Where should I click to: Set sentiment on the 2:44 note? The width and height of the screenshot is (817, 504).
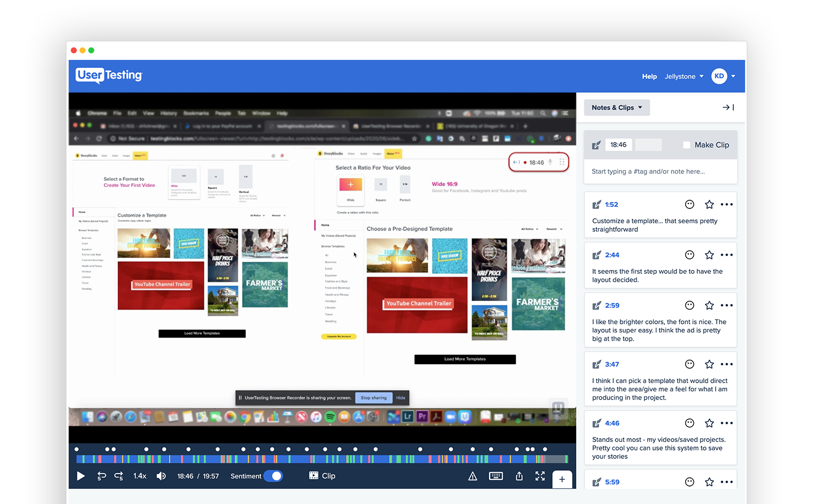pos(690,255)
